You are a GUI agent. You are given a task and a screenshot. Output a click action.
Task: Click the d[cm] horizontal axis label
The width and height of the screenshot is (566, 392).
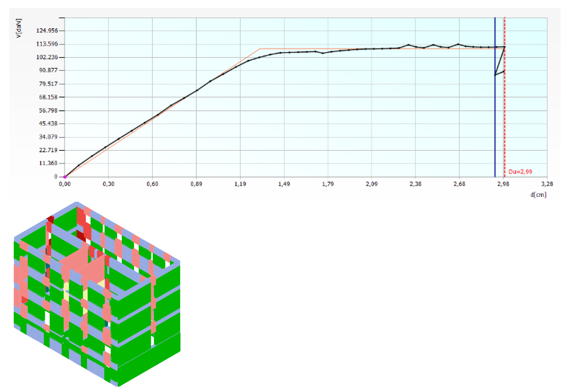[538, 195]
